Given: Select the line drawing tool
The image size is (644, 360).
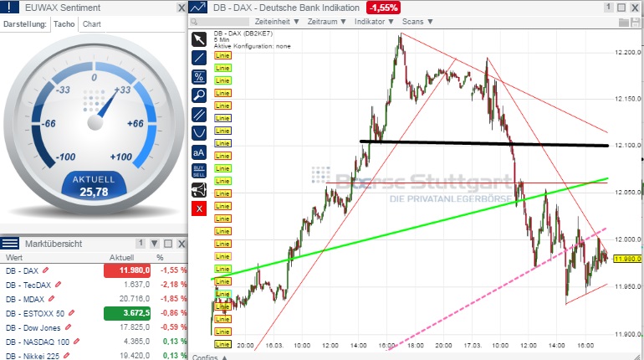Looking at the screenshot, I should coord(199,58).
